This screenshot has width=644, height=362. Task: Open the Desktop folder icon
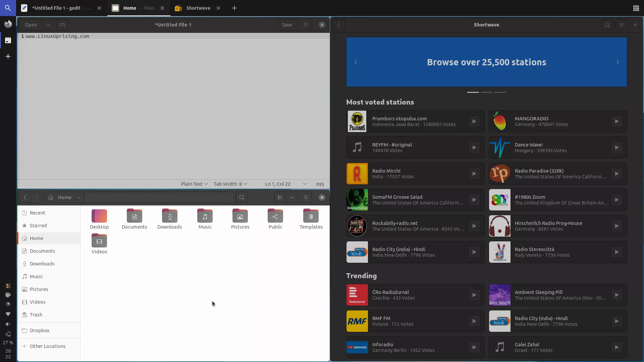pyautogui.click(x=99, y=216)
